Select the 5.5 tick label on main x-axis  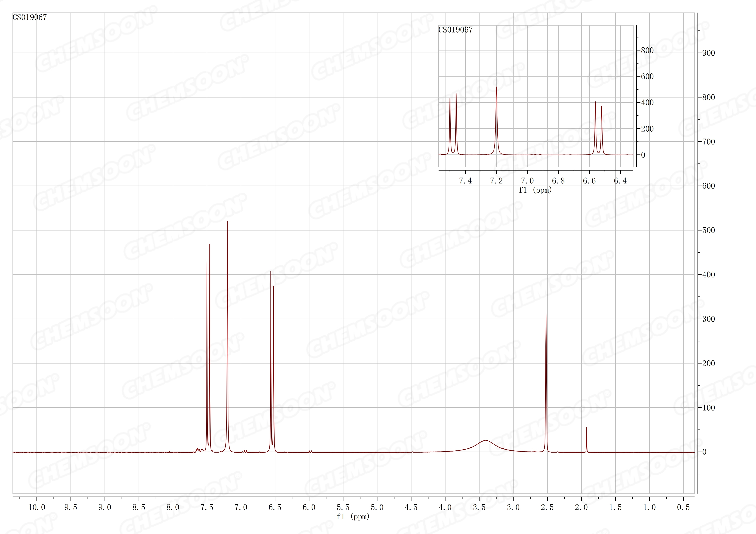point(343,507)
